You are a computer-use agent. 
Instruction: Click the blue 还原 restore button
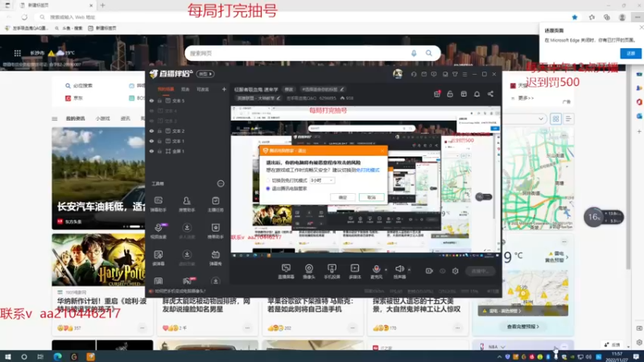pyautogui.click(x=631, y=53)
